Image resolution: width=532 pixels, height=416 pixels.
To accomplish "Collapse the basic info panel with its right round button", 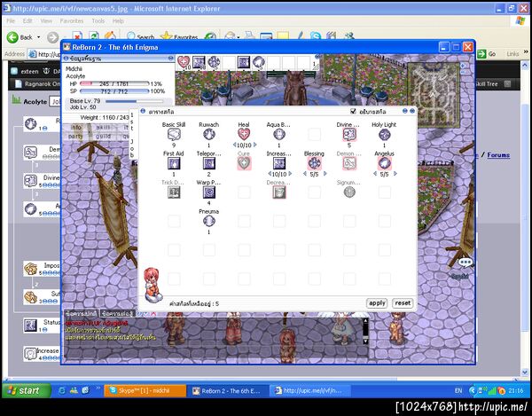I will tap(170, 59).
